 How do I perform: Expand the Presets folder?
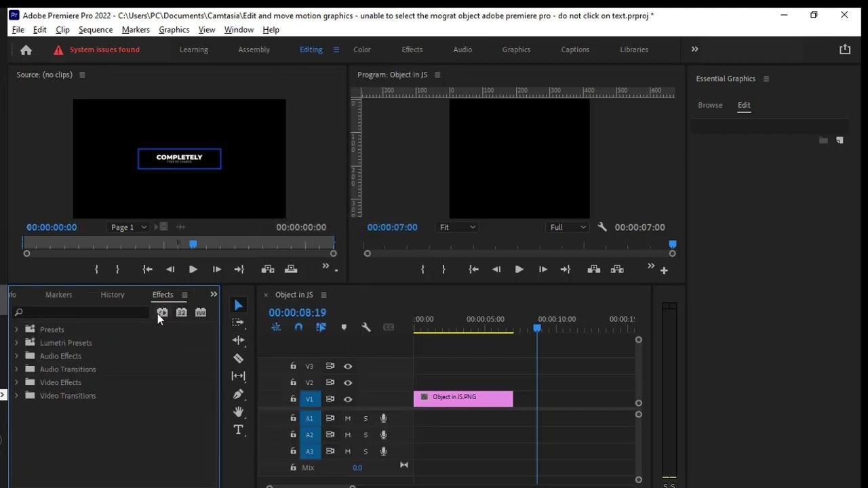point(16,329)
